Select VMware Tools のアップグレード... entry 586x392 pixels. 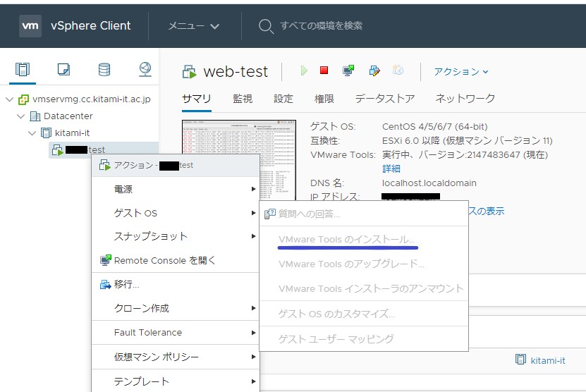[x=364, y=264]
